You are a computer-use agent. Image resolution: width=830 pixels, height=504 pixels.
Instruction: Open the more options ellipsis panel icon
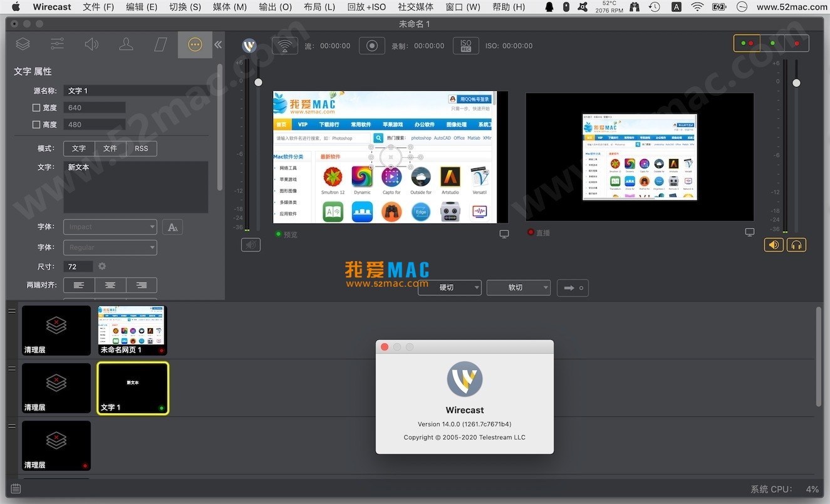[195, 44]
